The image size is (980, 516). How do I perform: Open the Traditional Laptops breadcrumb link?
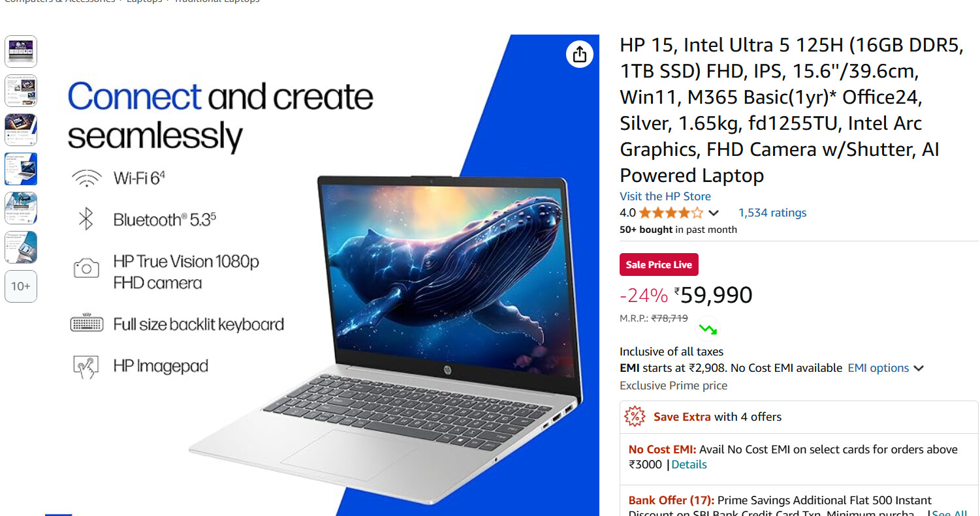216,1
